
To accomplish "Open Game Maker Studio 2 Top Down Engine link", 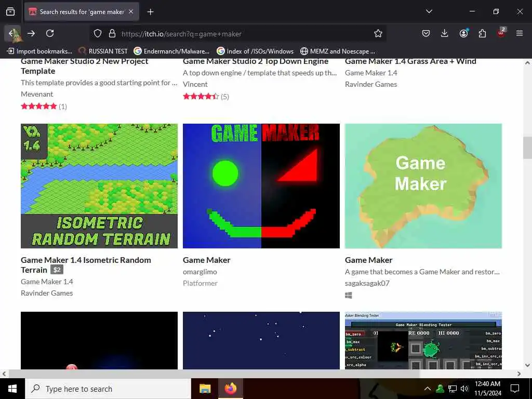I will click(x=256, y=61).
